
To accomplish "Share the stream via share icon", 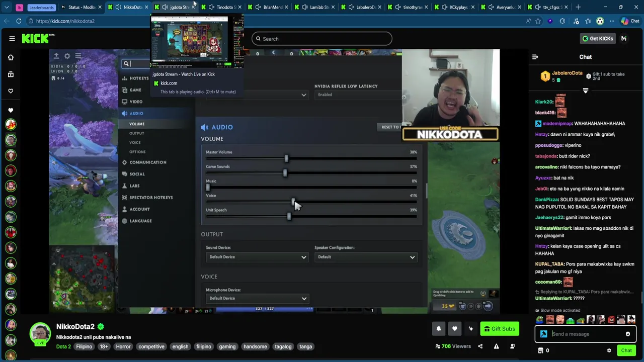I will coord(480,346).
